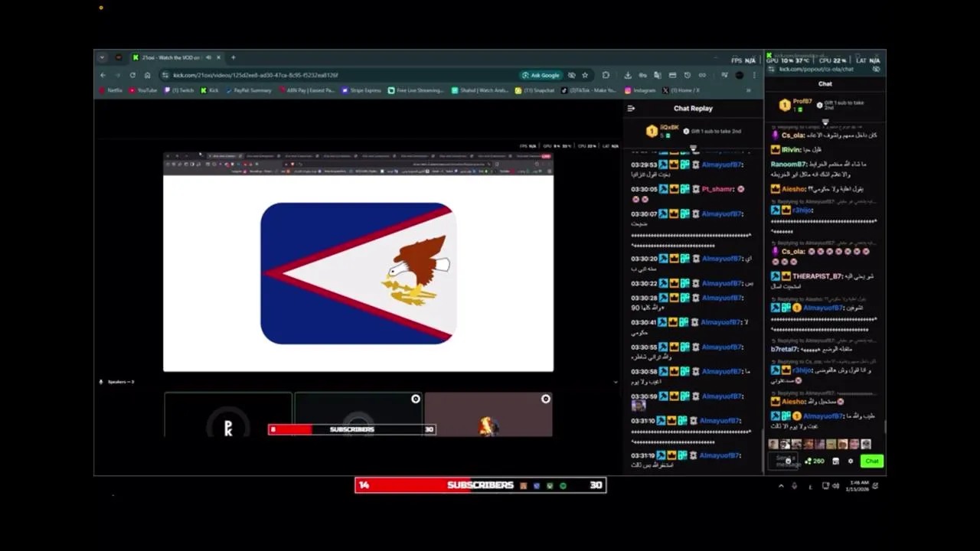
Task: Click the taskbar microphone icon
Action: click(795, 486)
